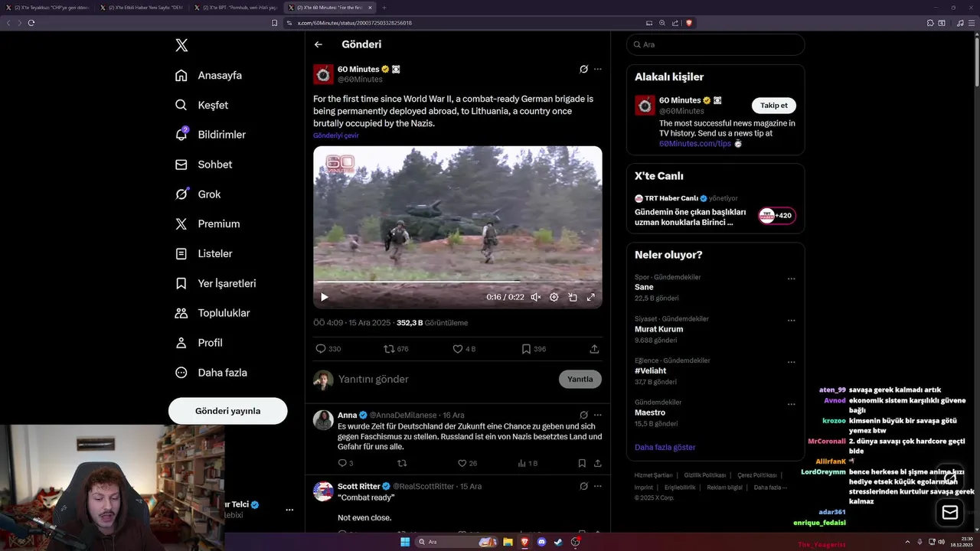The height and width of the screenshot is (551, 980).
Task: Open the messages envelope button
Action: 950,513
